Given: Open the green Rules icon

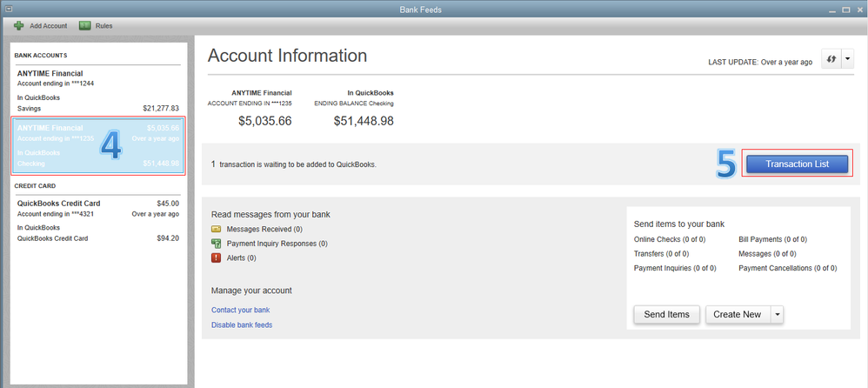Looking at the screenshot, I should tap(85, 26).
